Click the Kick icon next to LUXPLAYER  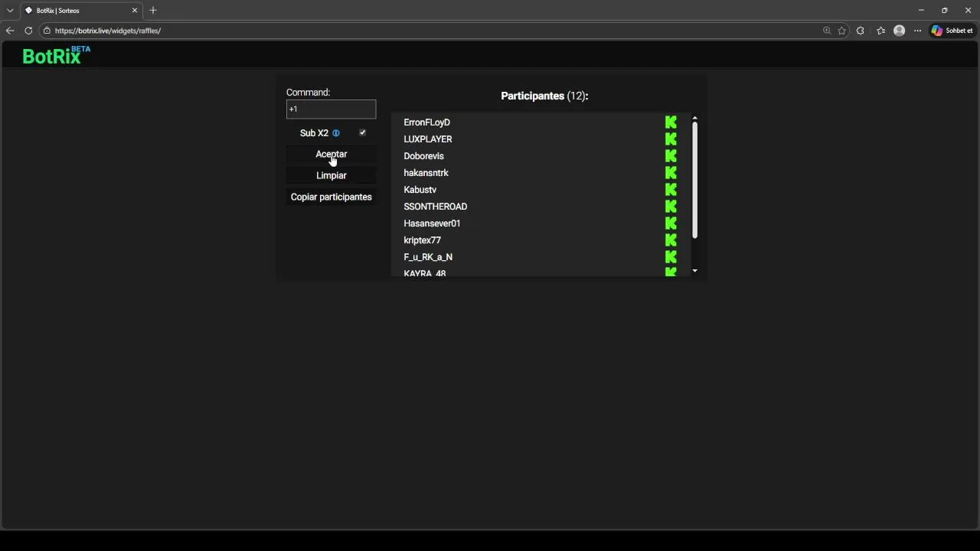click(671, 139)
